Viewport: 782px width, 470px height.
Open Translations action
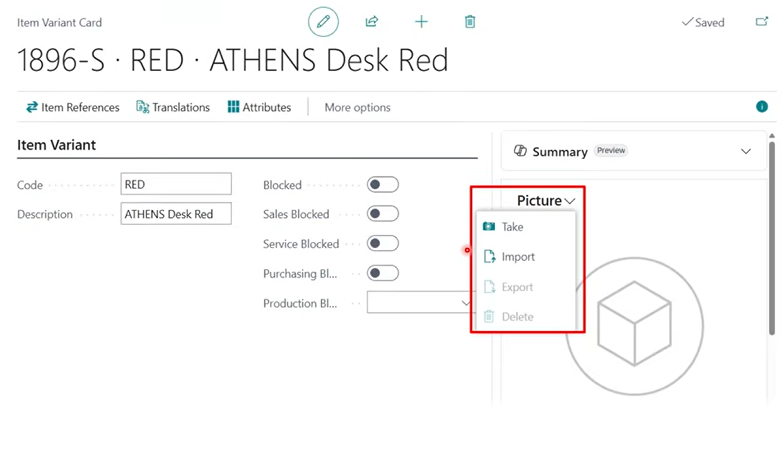(x=173, y=107)
